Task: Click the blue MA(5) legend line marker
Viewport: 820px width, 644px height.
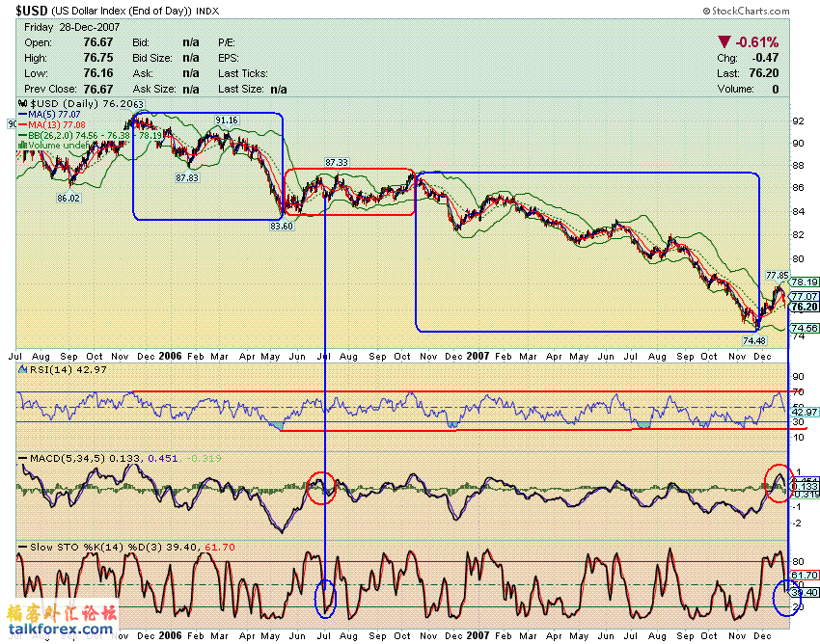Action: [23, 115]
